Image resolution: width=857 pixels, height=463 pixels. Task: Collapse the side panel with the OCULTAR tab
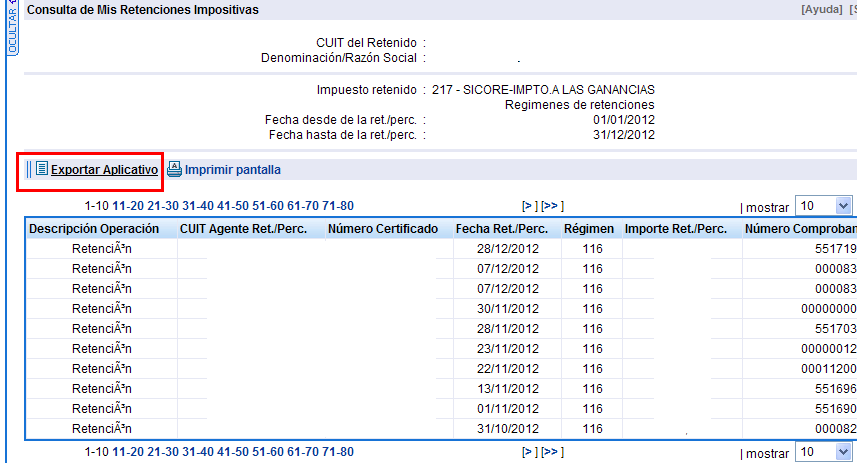point(12,28)
